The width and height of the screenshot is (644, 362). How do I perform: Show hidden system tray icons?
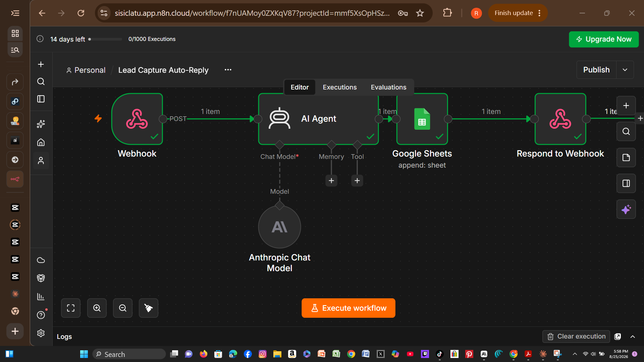click(575, 354)
